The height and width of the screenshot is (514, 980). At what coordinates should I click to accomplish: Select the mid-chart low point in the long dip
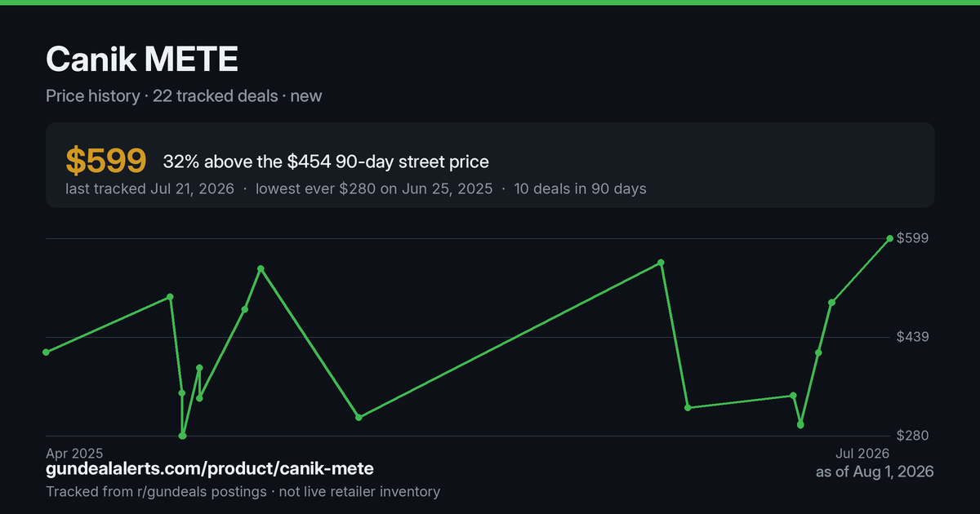point(359,417)
